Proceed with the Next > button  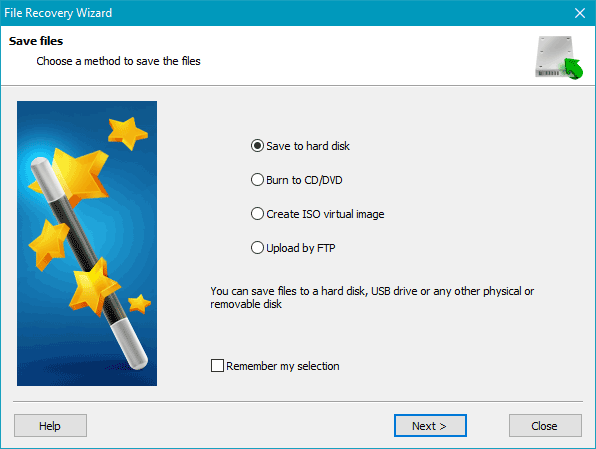click(430, 426)
